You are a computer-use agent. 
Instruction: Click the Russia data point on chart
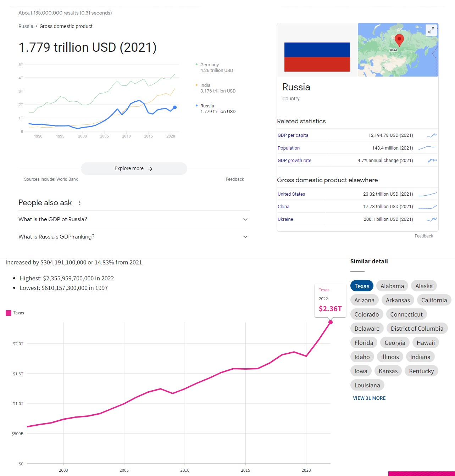[175, 107]
